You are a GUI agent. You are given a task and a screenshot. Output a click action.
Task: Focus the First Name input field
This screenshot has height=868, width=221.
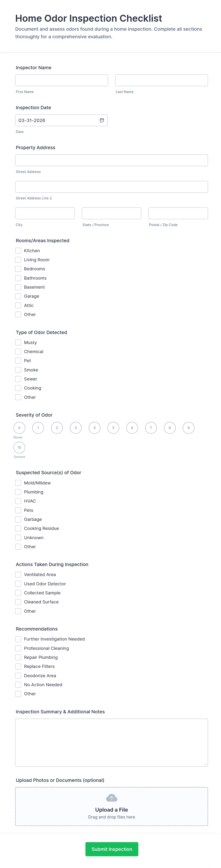(x=62, y=80)
